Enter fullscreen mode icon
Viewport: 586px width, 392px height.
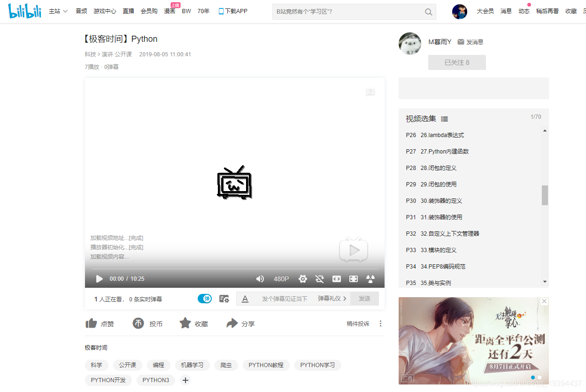(x=354, y=279)
